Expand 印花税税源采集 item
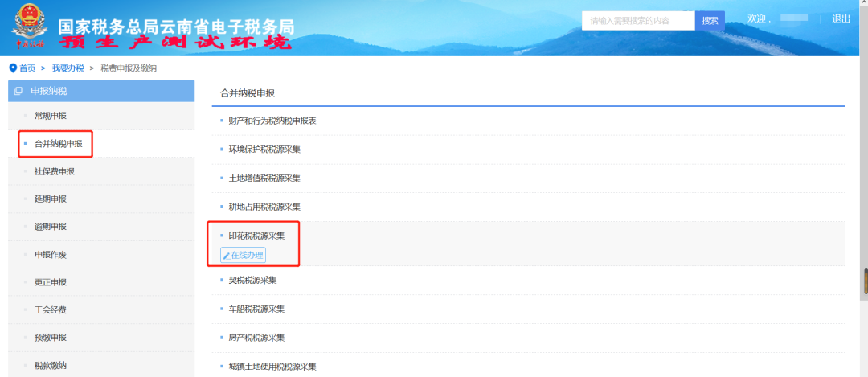This screenshot has width=868, height=377. tap(257, 236)
